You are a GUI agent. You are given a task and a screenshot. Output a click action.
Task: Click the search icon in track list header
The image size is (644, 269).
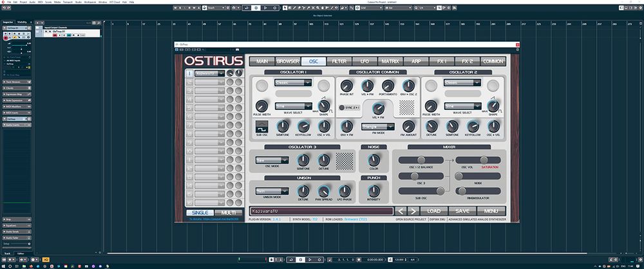coord(99,23)
